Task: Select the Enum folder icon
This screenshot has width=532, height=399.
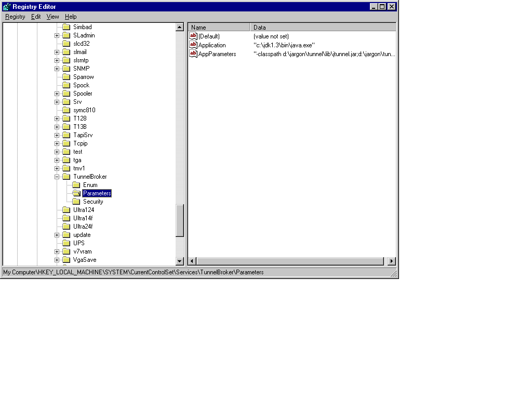Action: tap(76, 185)
